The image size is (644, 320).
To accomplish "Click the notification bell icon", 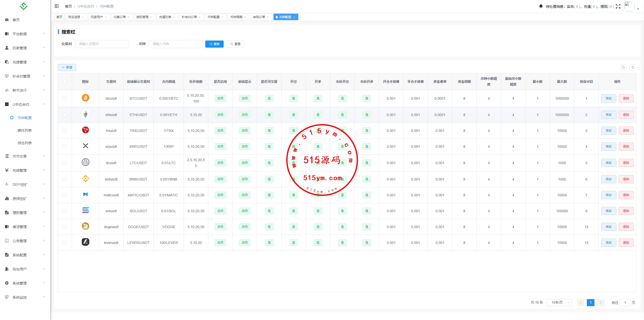I will pyautogui.click(x=541, y=6).
